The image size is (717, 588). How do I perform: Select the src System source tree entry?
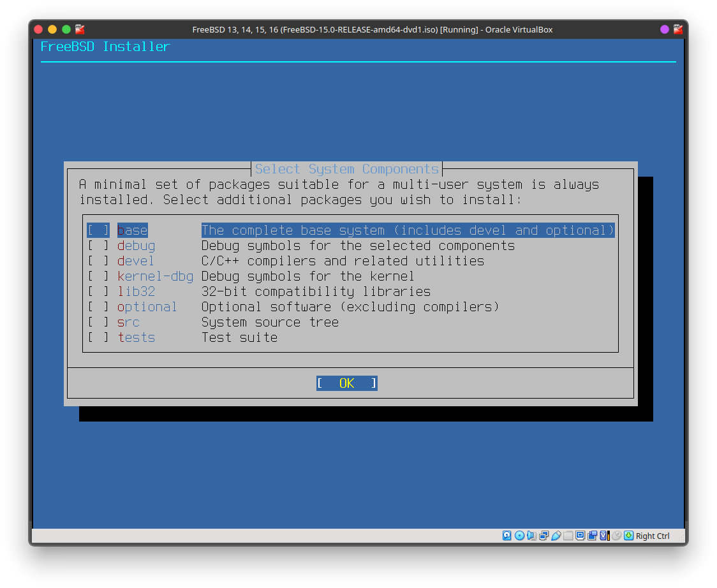pos(128,322)
